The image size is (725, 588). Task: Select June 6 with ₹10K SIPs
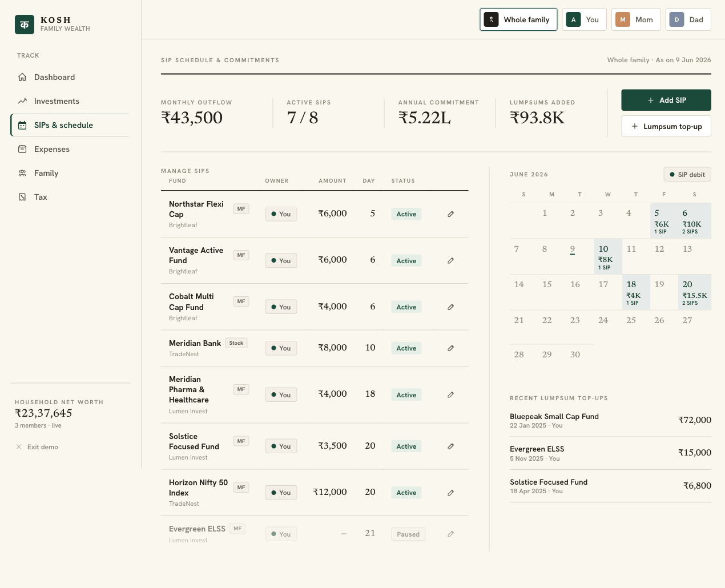[x=695, y=220]
